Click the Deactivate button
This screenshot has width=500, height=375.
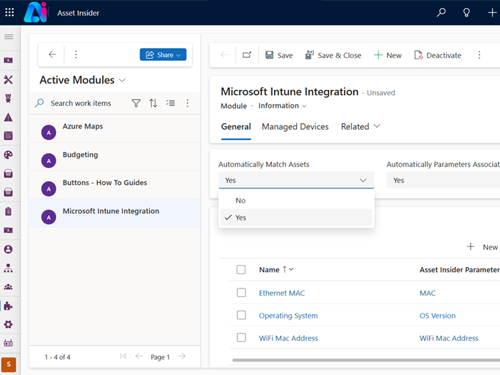click(438, 55)
